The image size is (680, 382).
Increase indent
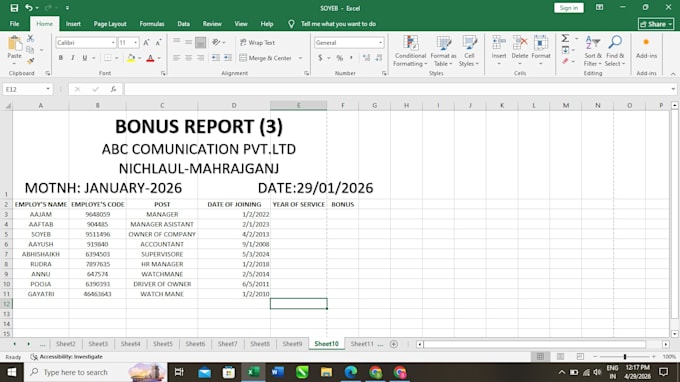[x=228, y=58]
